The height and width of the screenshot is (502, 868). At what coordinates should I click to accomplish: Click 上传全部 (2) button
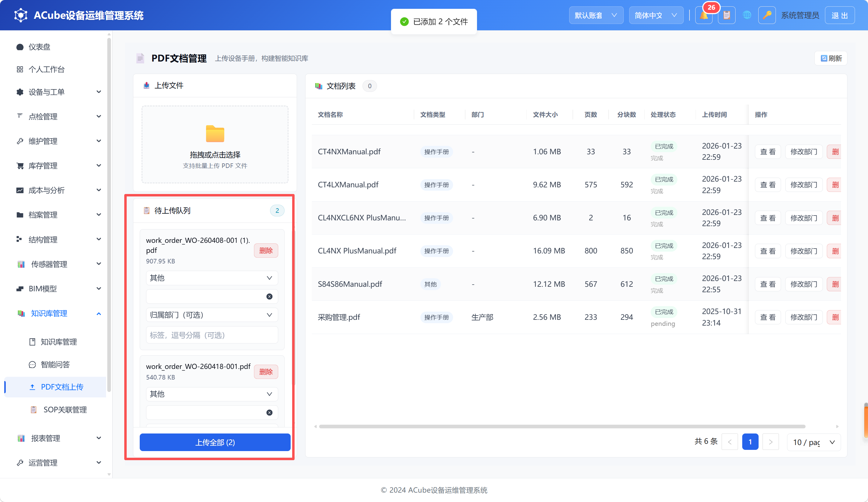pos(215,442)
